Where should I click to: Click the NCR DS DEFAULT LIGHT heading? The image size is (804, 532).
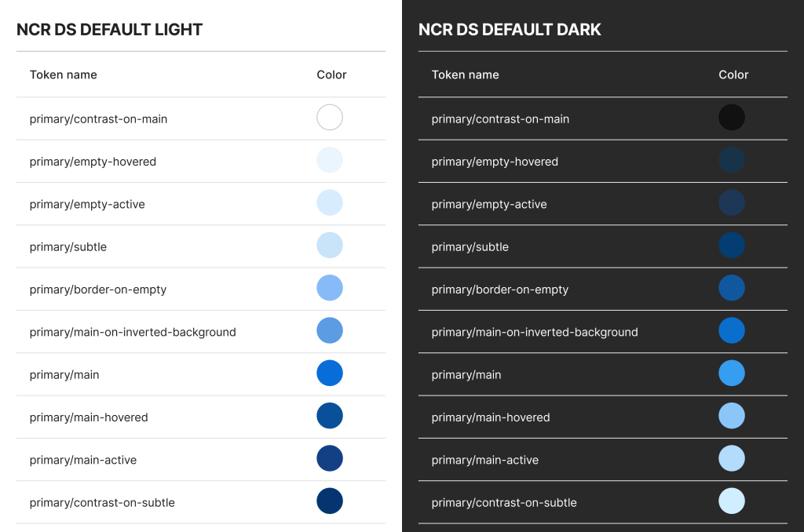(x=110, y=30)
